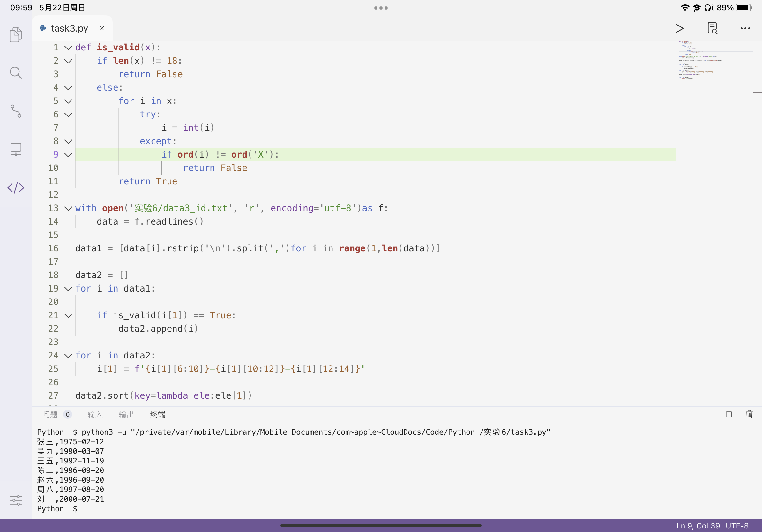762x532 pixels.
Task: Open the source control sidebar icon
Action: pos(16,111)
